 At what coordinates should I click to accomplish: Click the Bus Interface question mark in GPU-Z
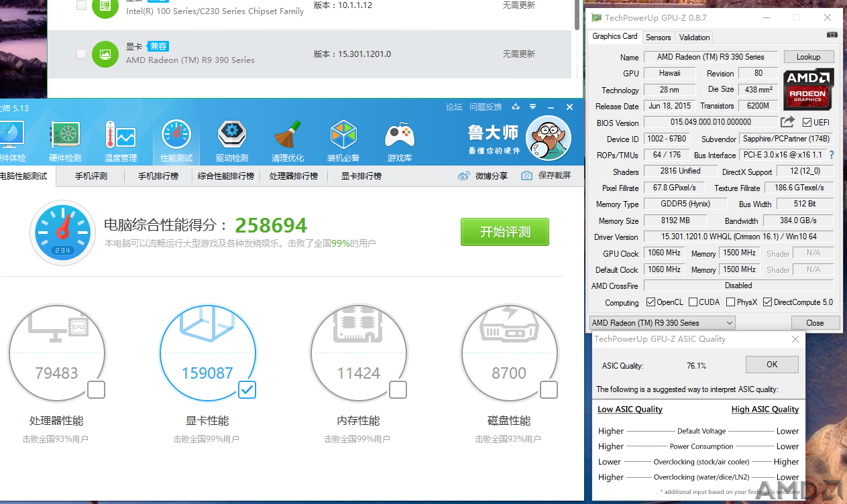click(832, 155)
